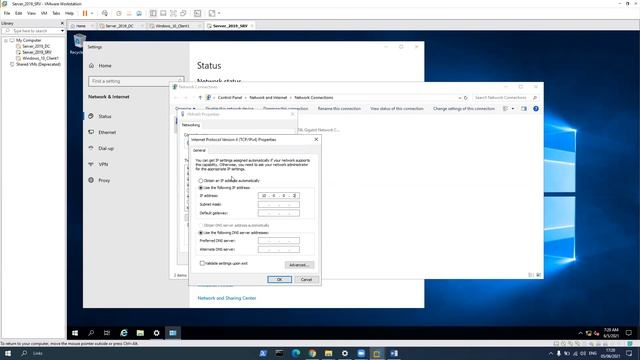Select Obtain an IP address automatically
Viewport: 640px width, 360px height.
(x=201, y=180)
